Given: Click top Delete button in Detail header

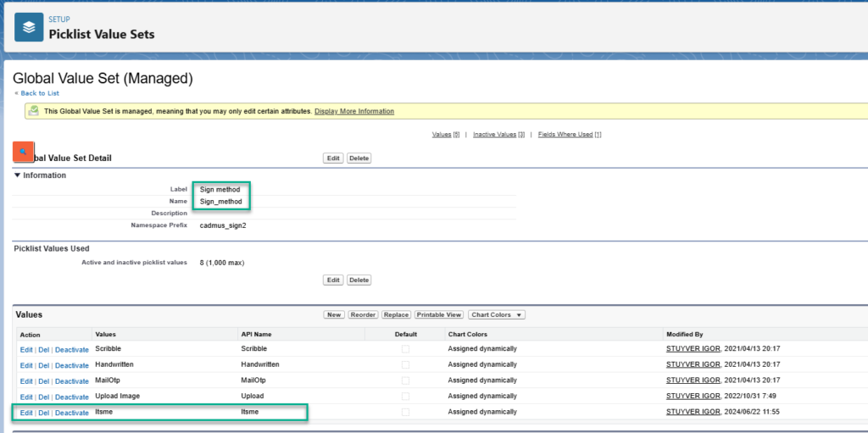Looking at the screenshot, I should [359, 158].
